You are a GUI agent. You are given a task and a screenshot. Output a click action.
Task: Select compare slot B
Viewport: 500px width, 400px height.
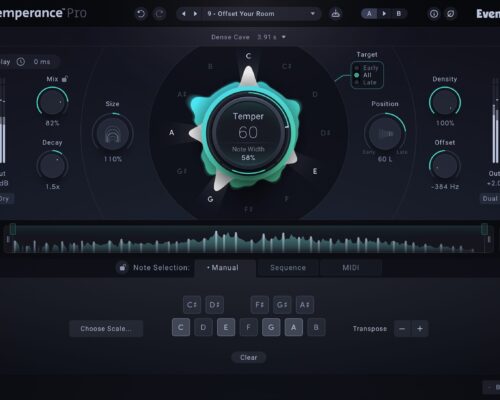[399, 14]
